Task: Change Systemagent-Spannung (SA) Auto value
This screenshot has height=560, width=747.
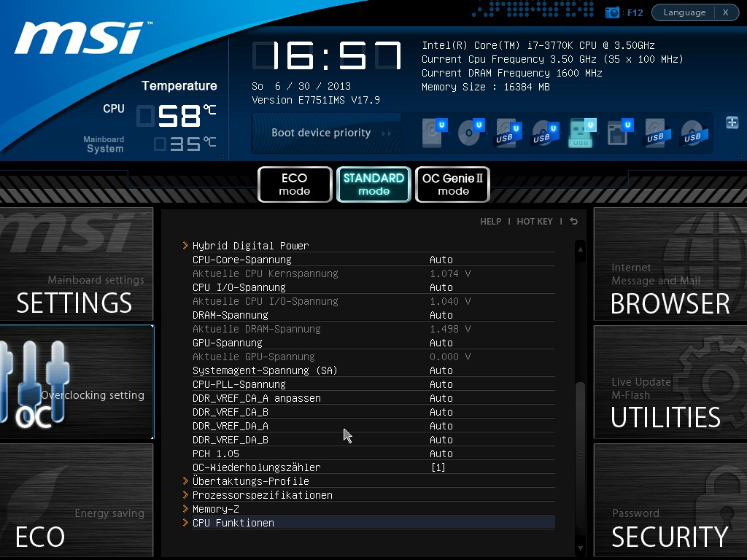Action: [441, 370]
